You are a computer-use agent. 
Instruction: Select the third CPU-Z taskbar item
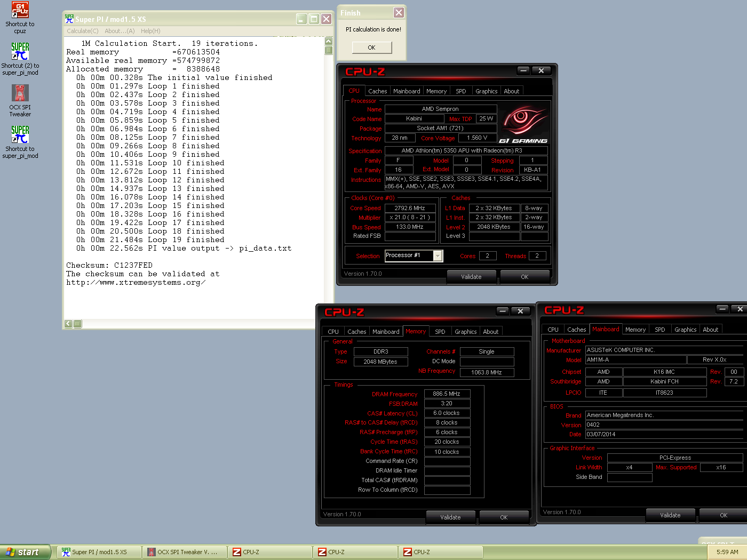coord(440,552)
